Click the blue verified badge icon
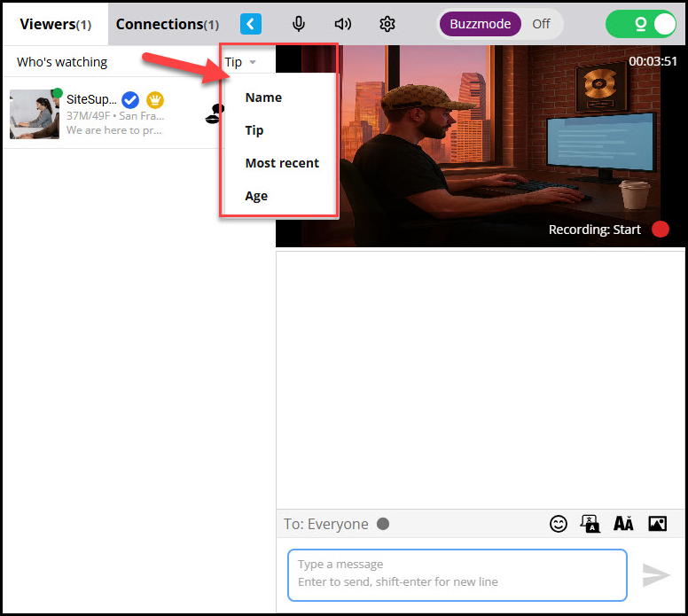 point(129,100)
